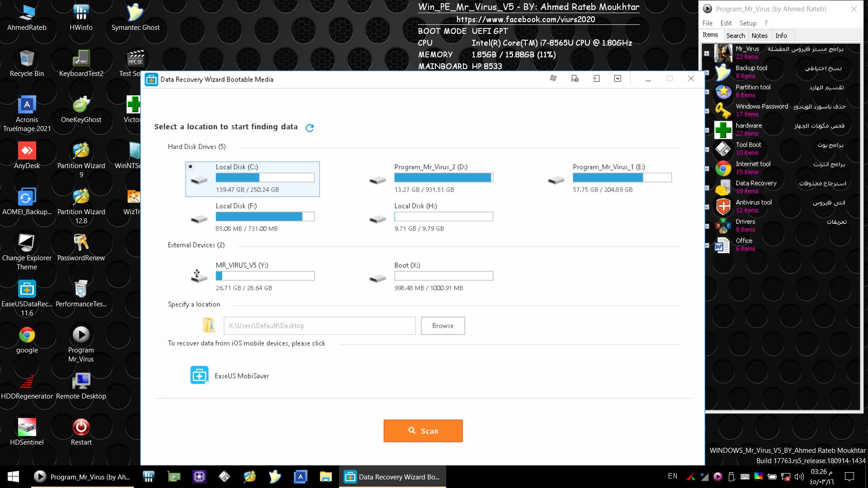
Task: Select the MR_VIRUS_V5 (Y:) USB drive icon
Action: click(199, 276)
